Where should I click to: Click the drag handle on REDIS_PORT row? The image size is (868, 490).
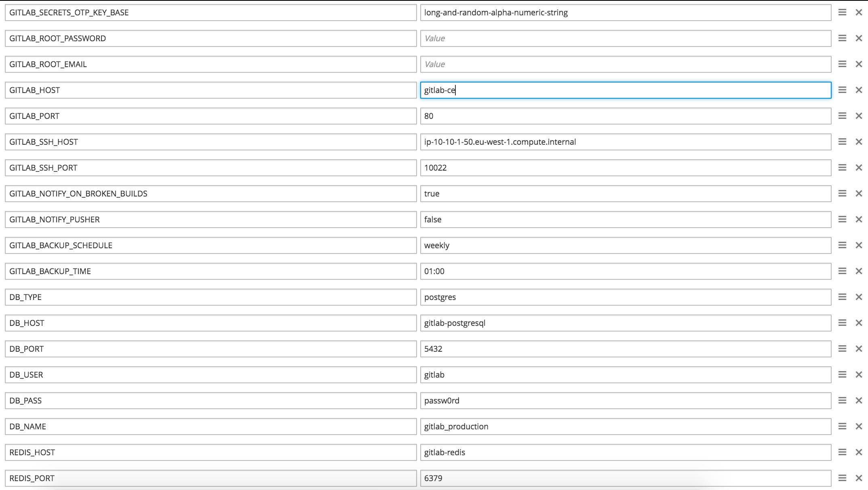click(842, 478)
